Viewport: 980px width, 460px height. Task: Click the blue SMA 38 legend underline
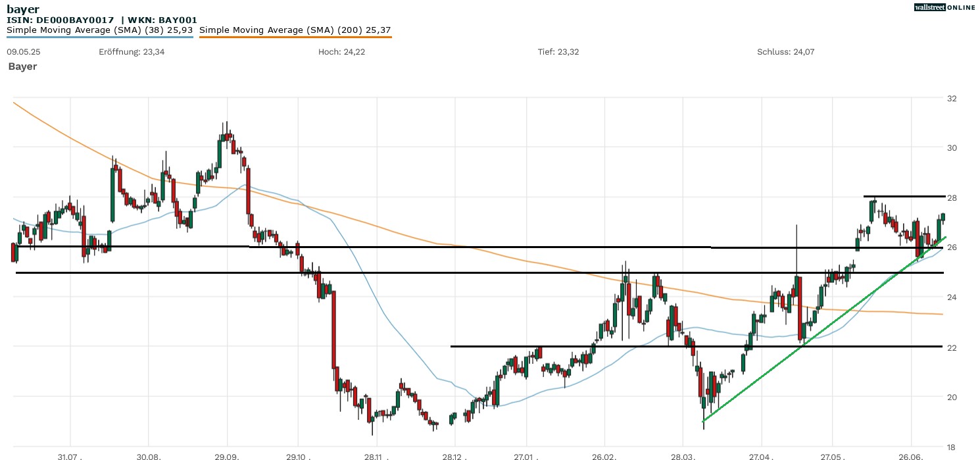point(100,37)
